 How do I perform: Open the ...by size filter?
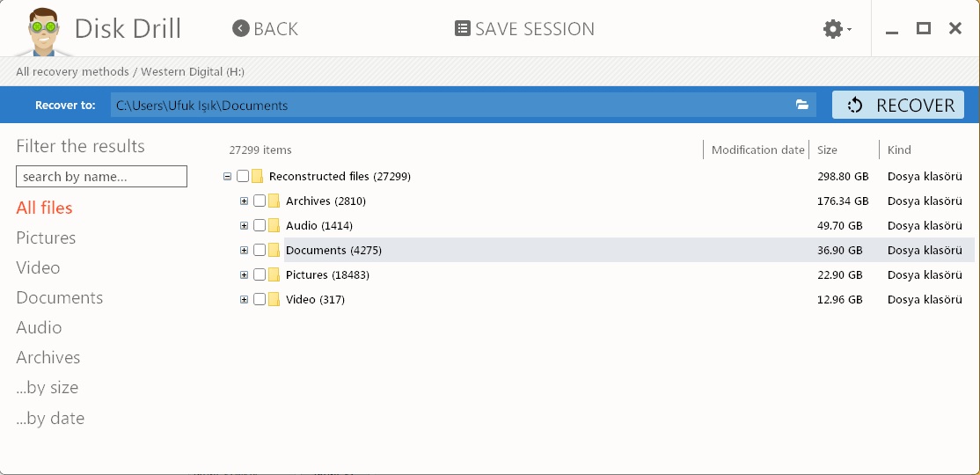point(48,388)
